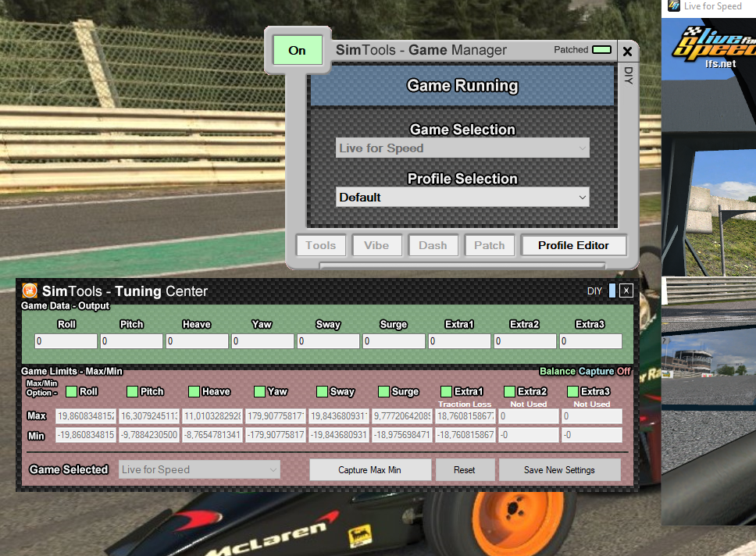
Task: Open the Tools tab in Game Manager
Action: (x=321, y=245)
